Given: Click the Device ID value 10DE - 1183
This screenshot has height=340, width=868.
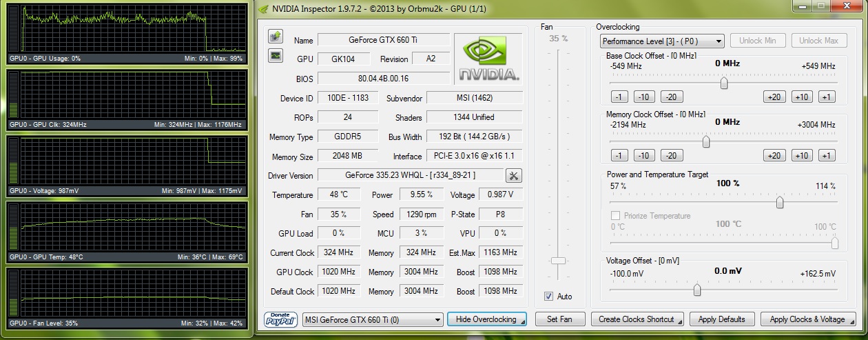Looking at the screenshot, I should [x=348, y=98].
